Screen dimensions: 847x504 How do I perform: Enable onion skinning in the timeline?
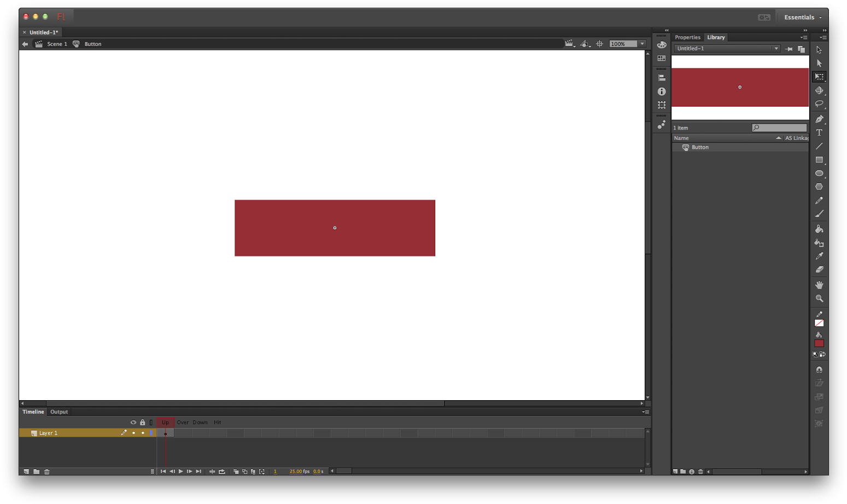tap(236, 471)
